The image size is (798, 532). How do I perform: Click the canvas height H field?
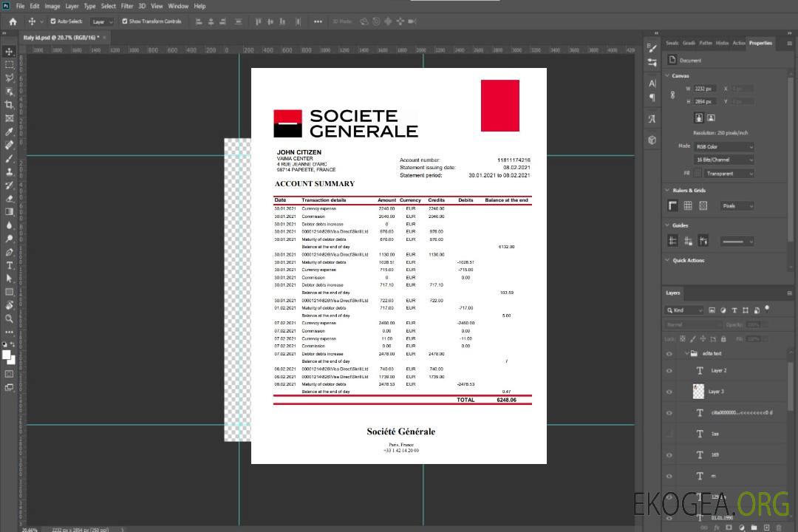coord(705,102)
